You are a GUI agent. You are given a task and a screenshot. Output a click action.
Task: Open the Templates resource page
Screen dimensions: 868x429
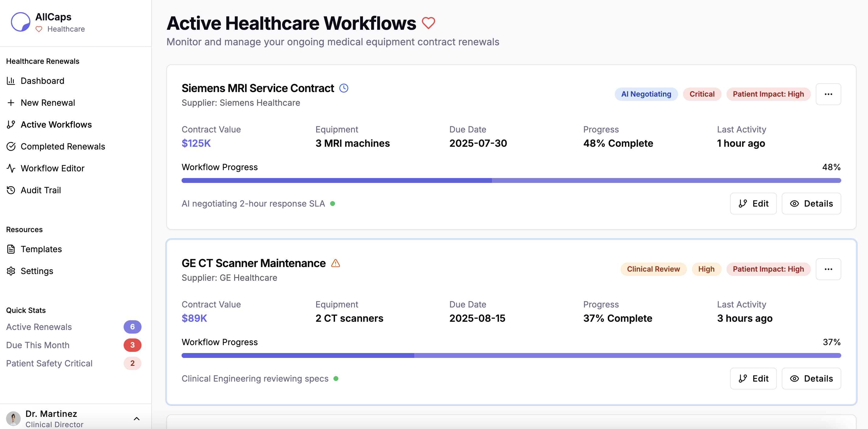[41, 249]
